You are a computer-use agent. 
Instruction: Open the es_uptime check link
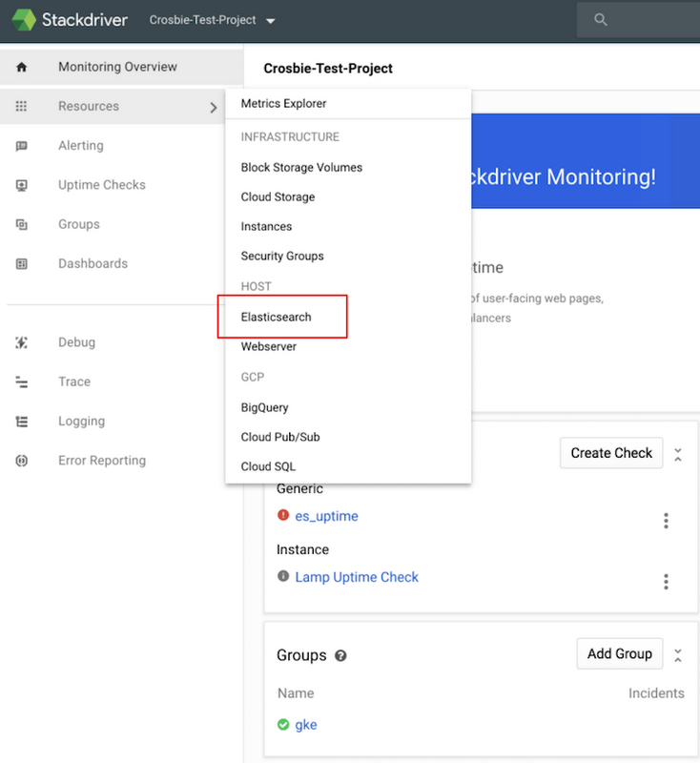click(325, 516)
